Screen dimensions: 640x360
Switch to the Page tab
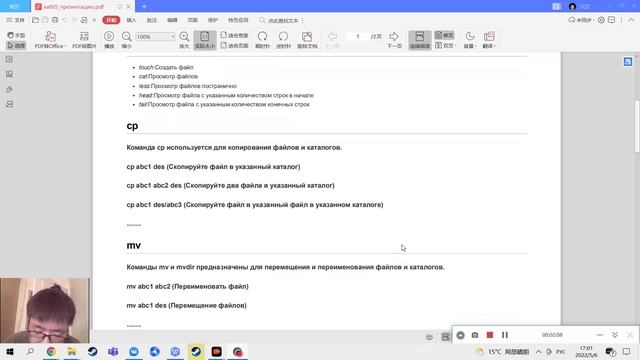coord(193,20)
